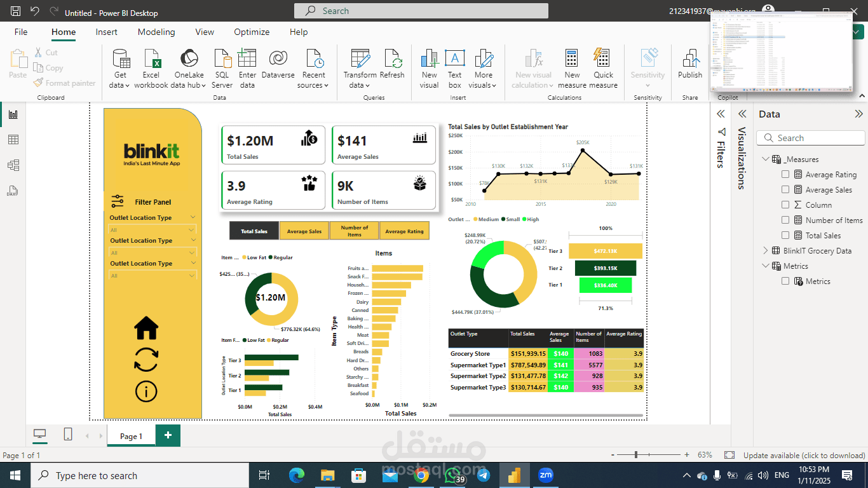868x488 pixels.
Task: Import an Excel workbook
Action: [x=151, y=69]
